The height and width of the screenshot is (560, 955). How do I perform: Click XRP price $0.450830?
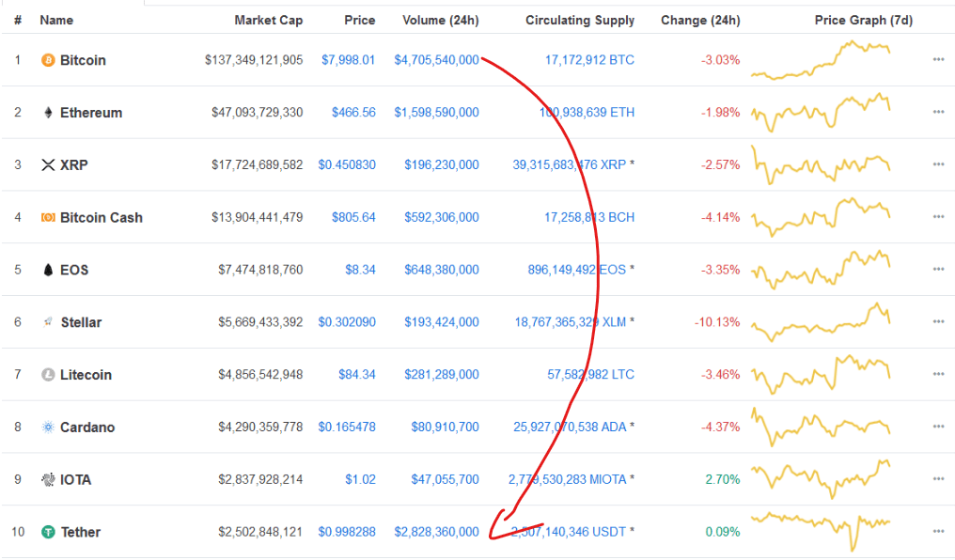[x=347, y=164]
